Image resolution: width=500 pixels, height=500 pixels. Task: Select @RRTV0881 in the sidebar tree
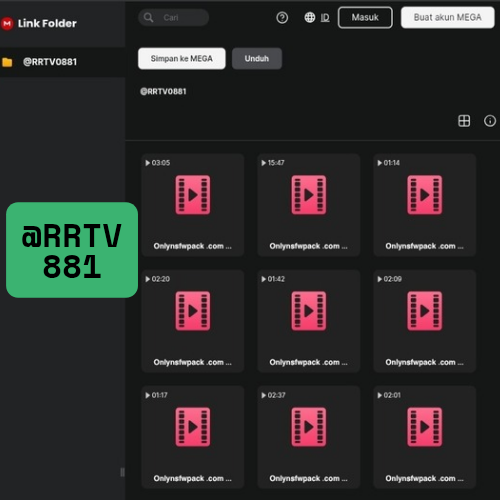[62, 62]
